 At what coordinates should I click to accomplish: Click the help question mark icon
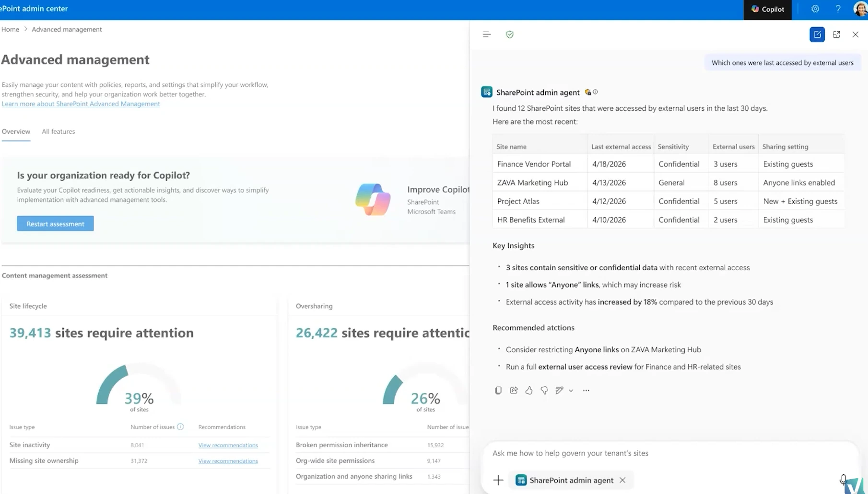point(838,9)
